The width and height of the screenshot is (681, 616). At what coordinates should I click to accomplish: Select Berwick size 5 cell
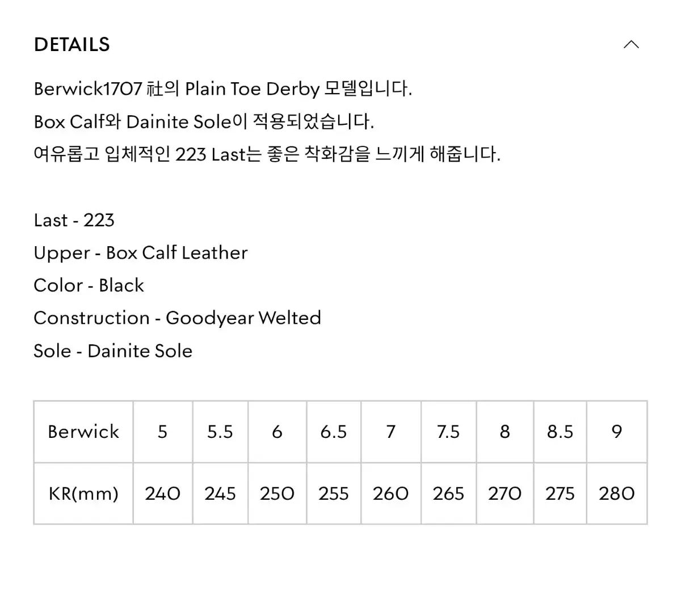[x=163, y=432]
